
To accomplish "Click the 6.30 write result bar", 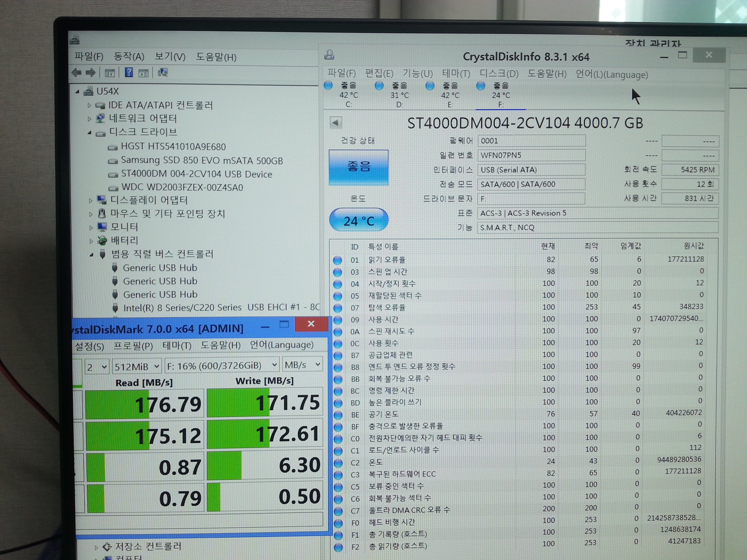I will pos(265,465).
